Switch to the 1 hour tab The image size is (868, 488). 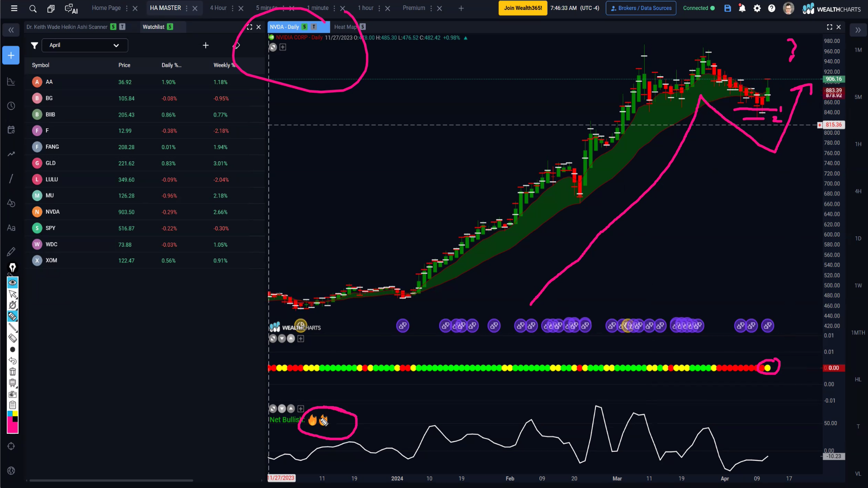pos(365,8)
